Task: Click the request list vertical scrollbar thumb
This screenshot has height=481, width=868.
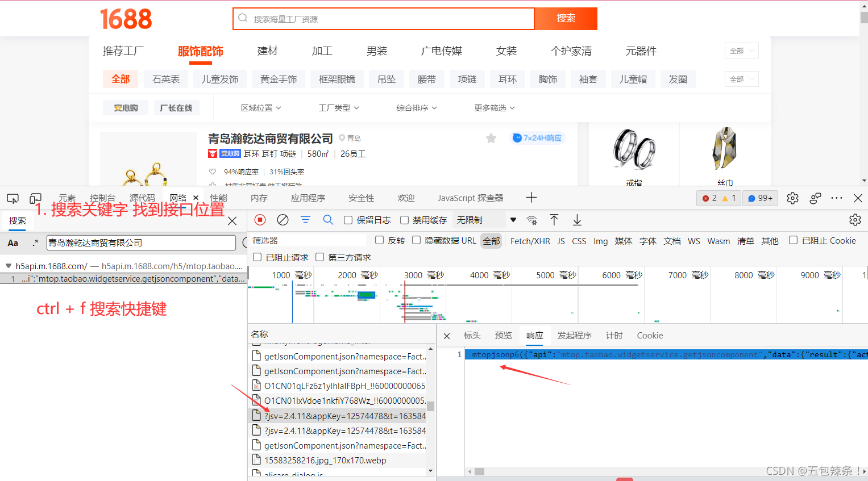Action: [431, 406]
